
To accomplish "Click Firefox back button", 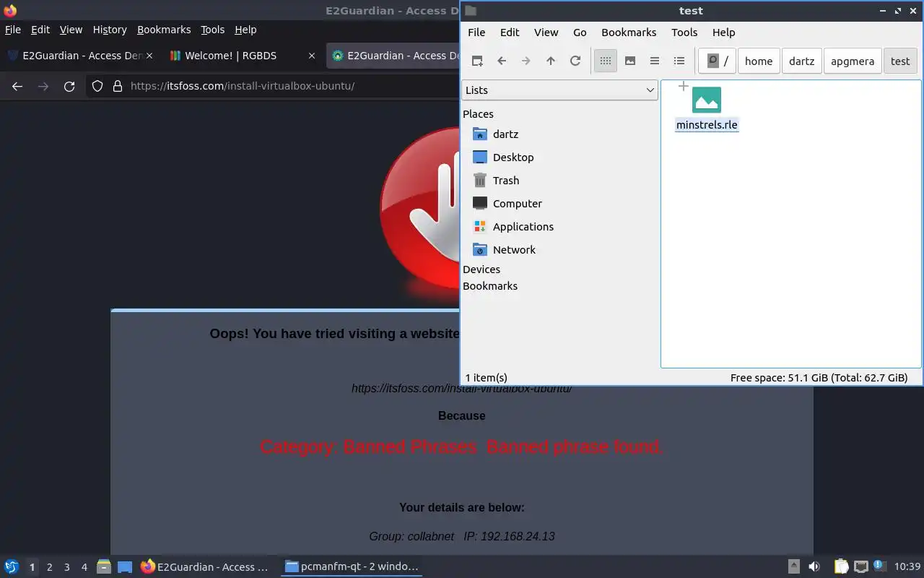I will pos(17,86).
